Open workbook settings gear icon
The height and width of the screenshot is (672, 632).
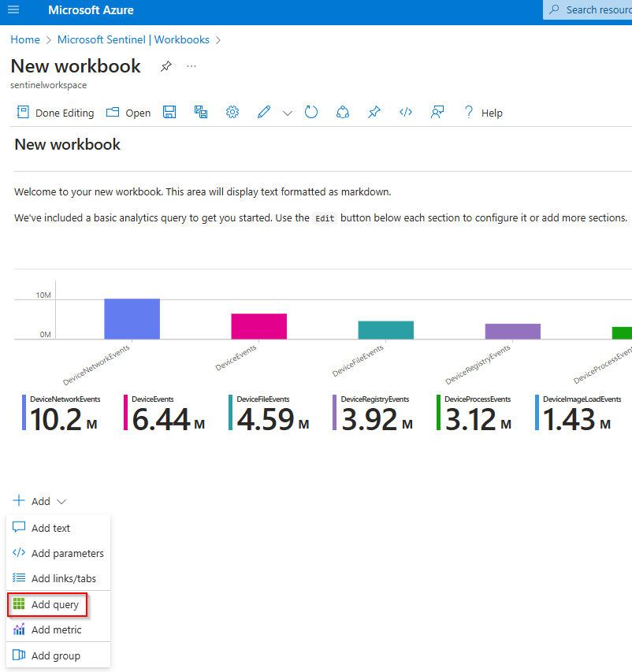(232, 113)
